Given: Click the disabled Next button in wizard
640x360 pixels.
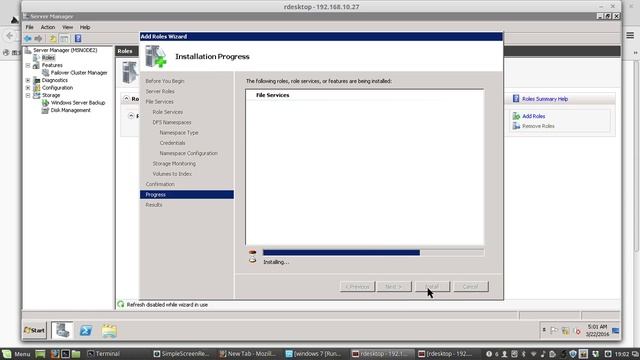Looking at the screenshot, I should click(394, 287).
